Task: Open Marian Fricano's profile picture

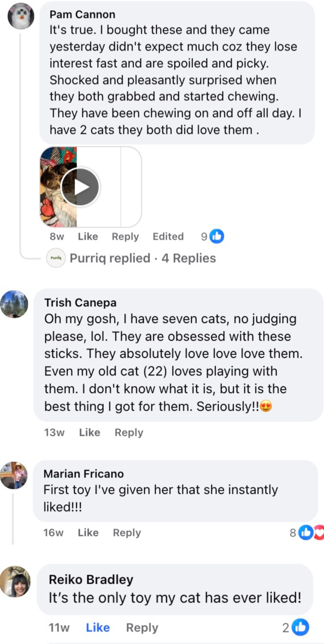Action: [x=14, y=475]
